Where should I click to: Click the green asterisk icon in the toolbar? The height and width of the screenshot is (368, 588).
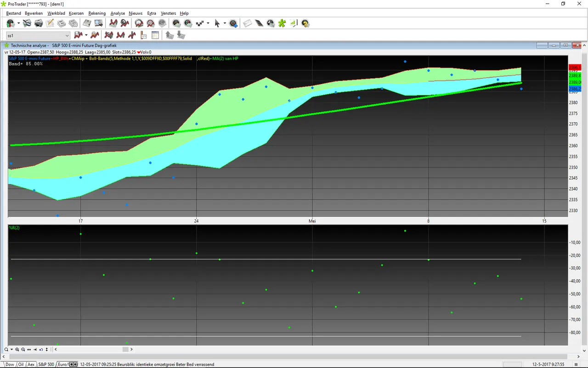(x=282, y=23)
